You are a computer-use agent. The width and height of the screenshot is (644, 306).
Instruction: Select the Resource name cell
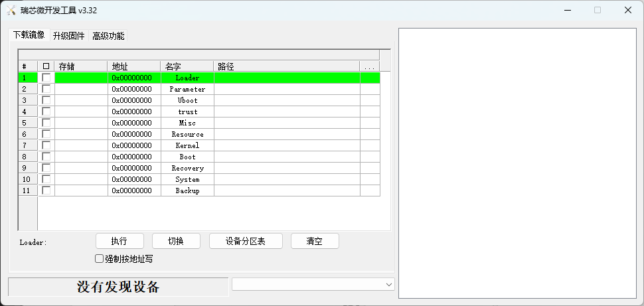(x=187, y=134)
